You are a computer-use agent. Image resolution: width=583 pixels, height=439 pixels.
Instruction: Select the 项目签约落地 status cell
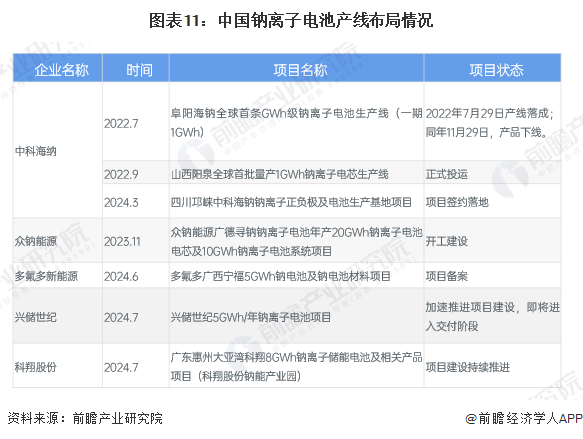pyautogui.click(x=492, y=201)
